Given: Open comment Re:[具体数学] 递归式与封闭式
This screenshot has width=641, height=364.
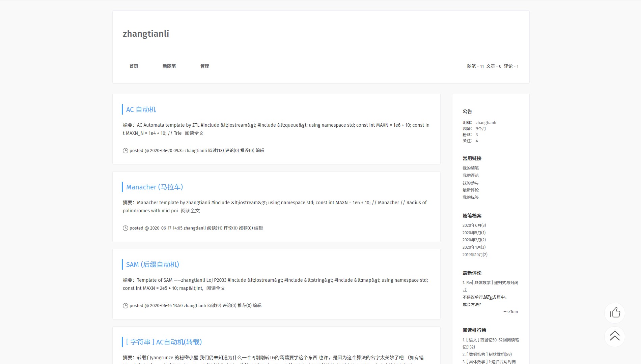Looking at the screenshot, I should coord(491,286).
